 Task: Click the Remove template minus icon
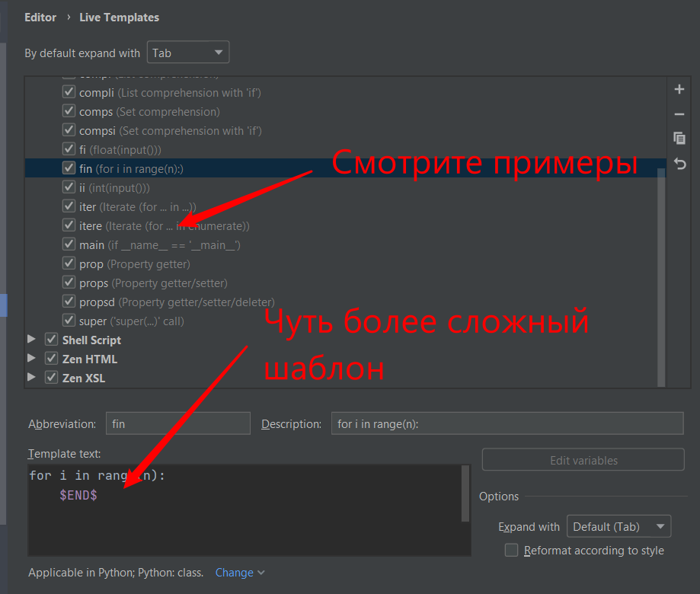(679, 114)
